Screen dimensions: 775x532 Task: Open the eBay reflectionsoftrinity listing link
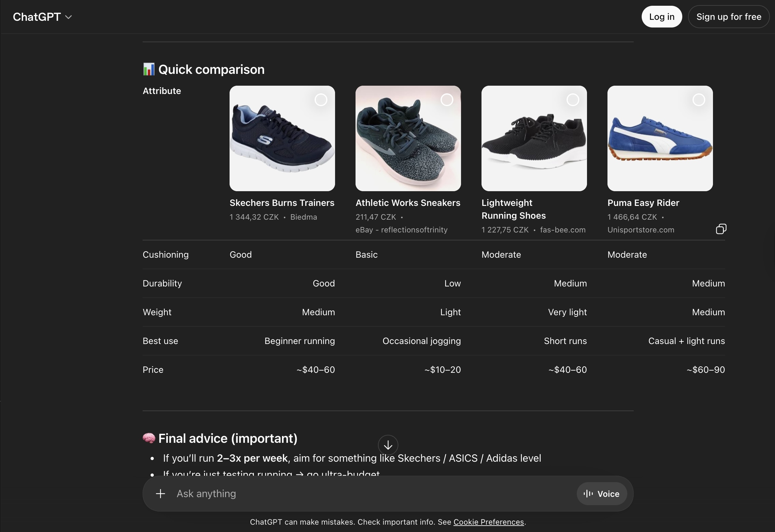(402, 230)
